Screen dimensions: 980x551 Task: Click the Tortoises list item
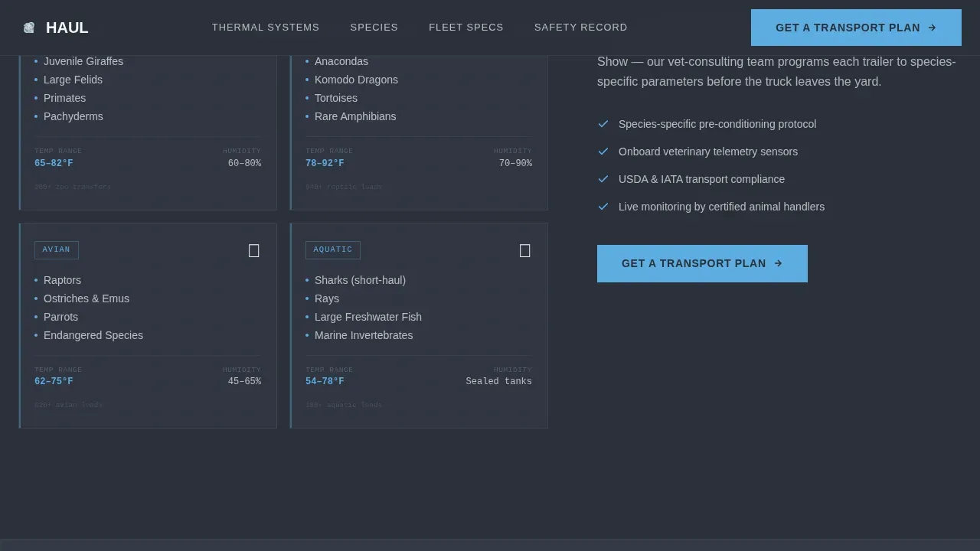336,98
